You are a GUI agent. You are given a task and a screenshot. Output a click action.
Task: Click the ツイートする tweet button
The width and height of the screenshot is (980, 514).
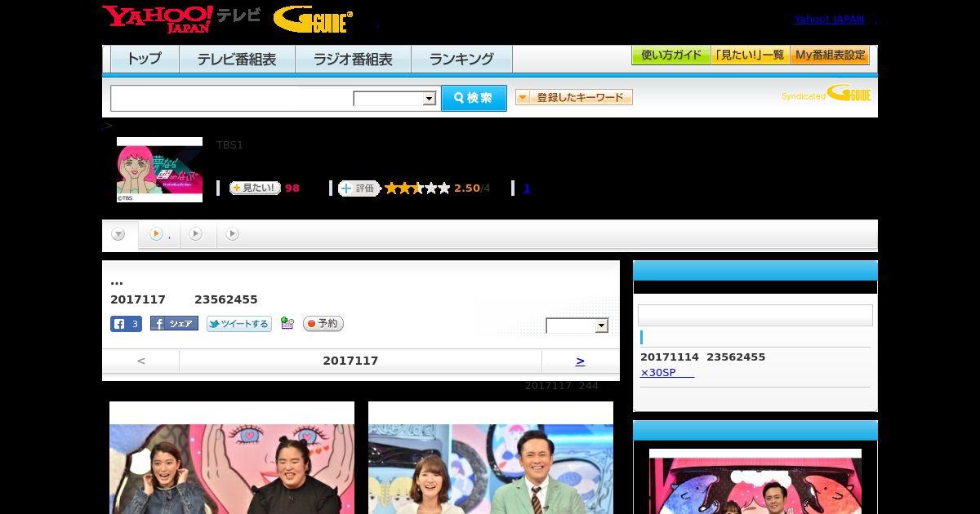click(x=239, y=324)
